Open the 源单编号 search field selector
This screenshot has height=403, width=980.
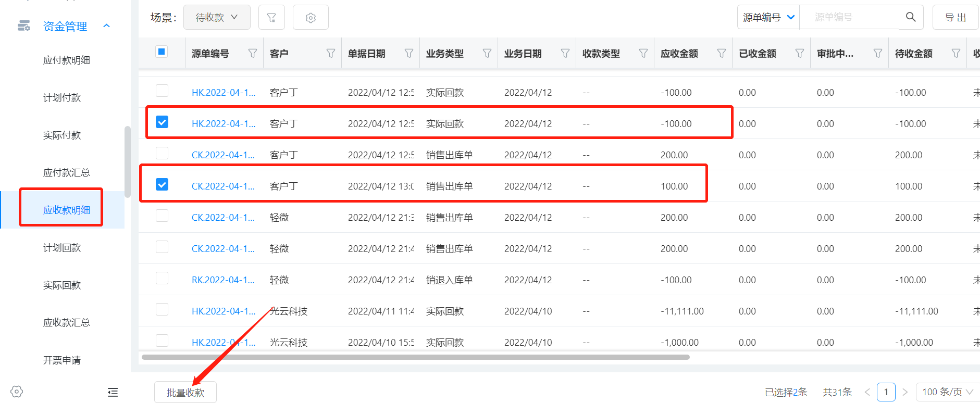pos(768,18)
